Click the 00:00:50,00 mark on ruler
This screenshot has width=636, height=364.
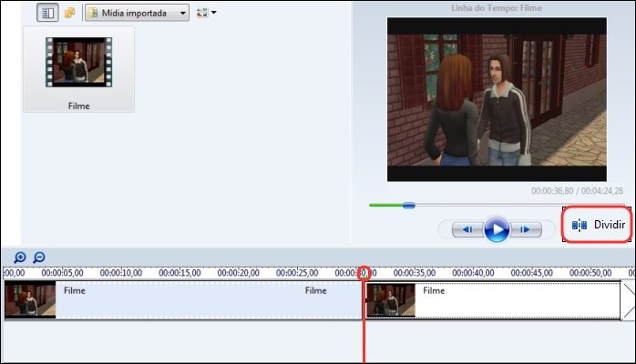pyautogui.click(x=590, y=273)
